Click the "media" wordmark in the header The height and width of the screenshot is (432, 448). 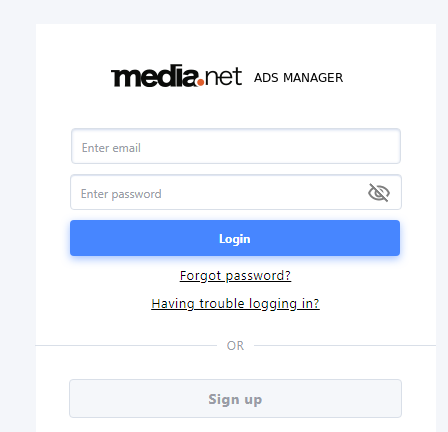[154, 76]
